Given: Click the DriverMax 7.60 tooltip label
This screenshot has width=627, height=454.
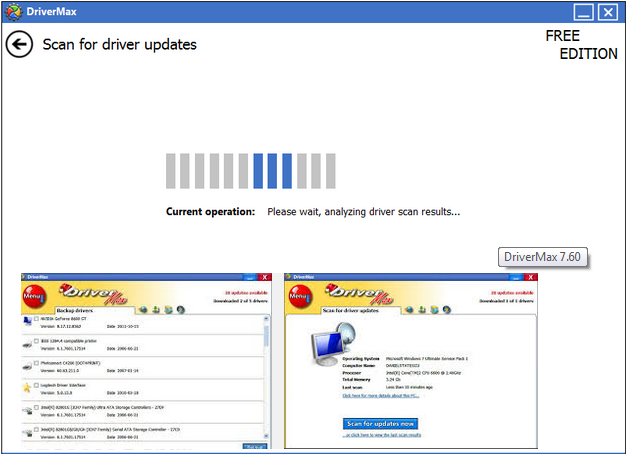Looking at the screenshot, I should [542, 257].
